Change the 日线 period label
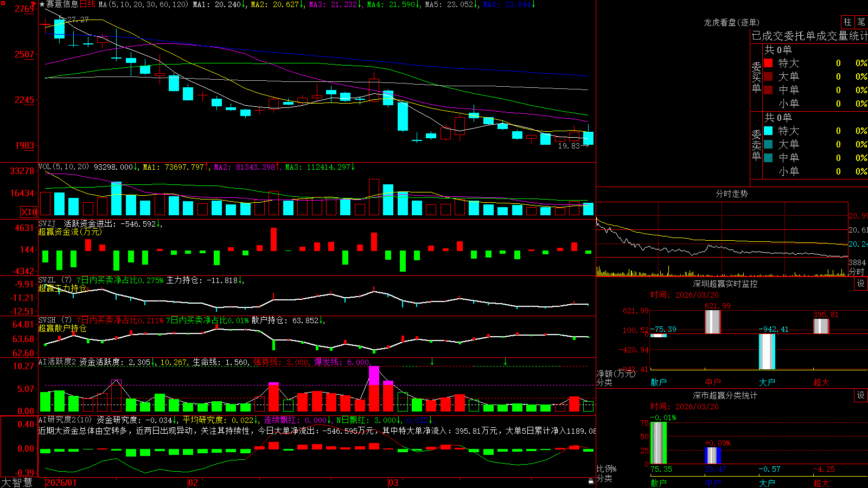 [87, 4]
